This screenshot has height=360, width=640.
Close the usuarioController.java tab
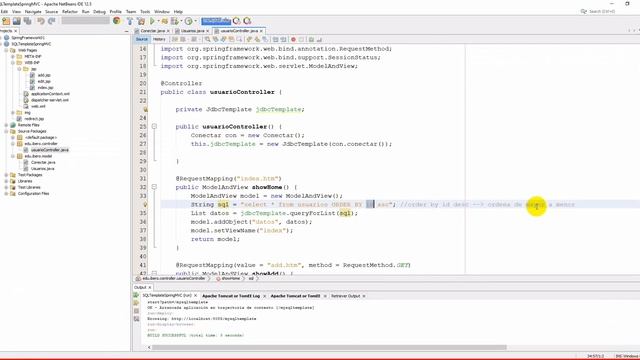point(262,31)
